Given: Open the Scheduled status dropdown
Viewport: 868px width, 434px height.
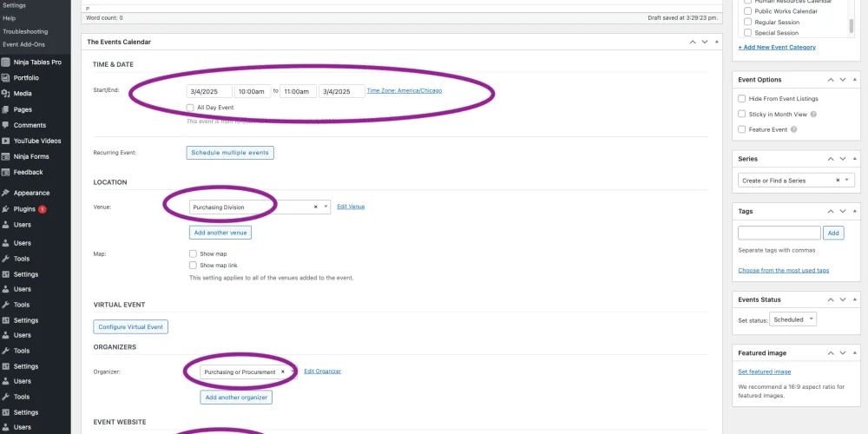Looking at the screenshot, I should pos(792,319).
